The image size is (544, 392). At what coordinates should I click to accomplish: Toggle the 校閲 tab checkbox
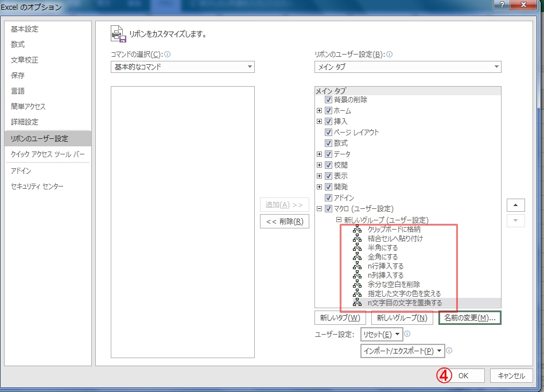pyautogui.click(x=328, y=165)
